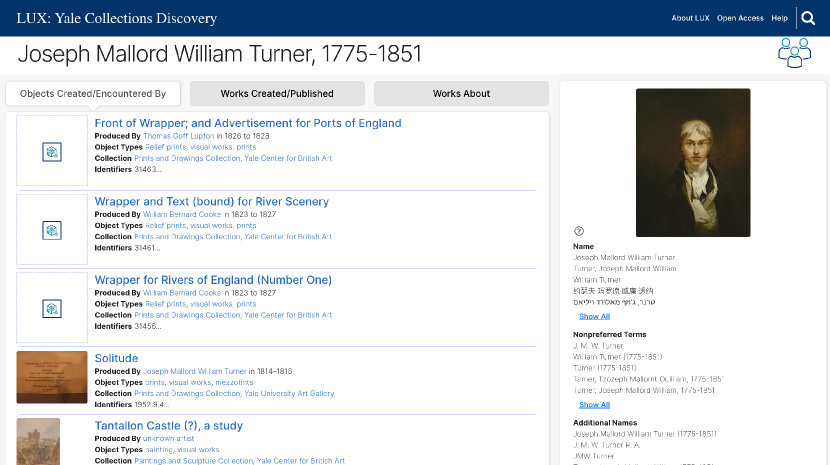
Task: Open the Solitude thumbnail image
Action: (x=52, y=377)
